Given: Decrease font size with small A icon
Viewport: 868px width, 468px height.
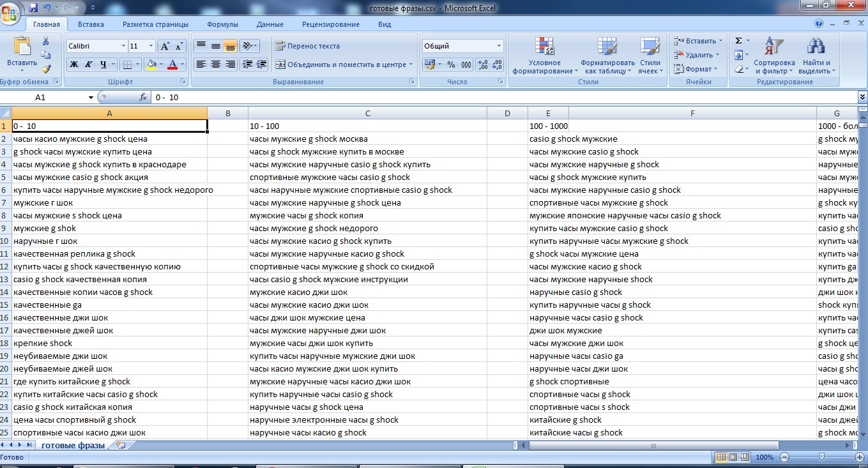Looking at the screenshot, I should tap(179, 46).
